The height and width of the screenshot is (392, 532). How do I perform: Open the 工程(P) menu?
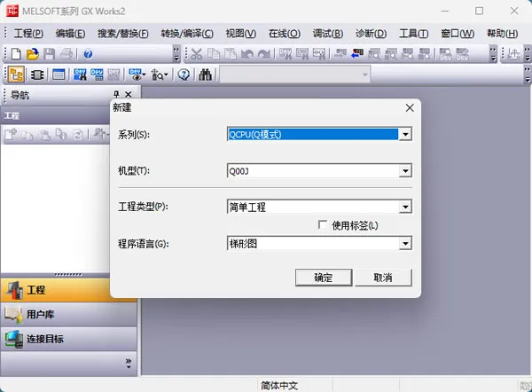(x=28, y=34)
